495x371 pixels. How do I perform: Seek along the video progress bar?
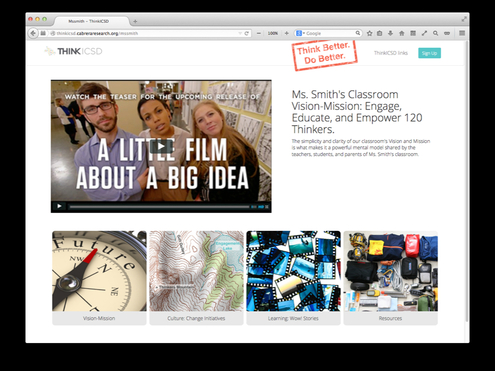pos(159,207)
